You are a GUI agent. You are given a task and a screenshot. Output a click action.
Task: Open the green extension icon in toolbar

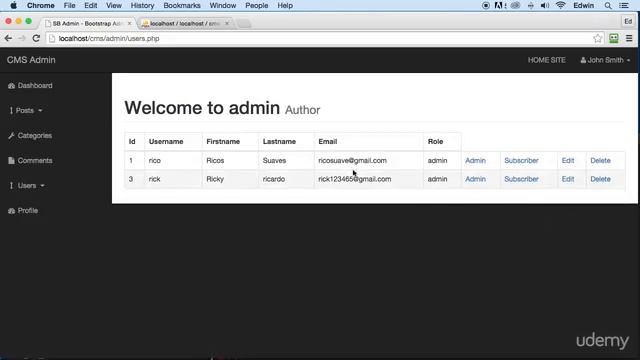coord(613,38)
